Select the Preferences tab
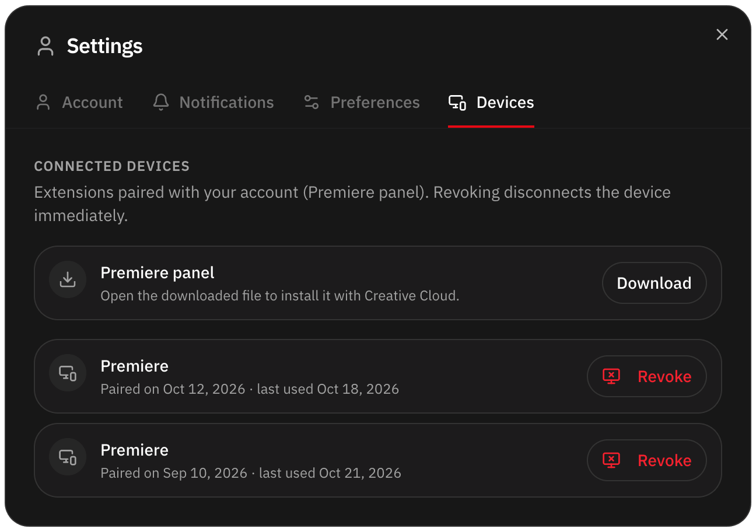756x532 pixels. 361,103
